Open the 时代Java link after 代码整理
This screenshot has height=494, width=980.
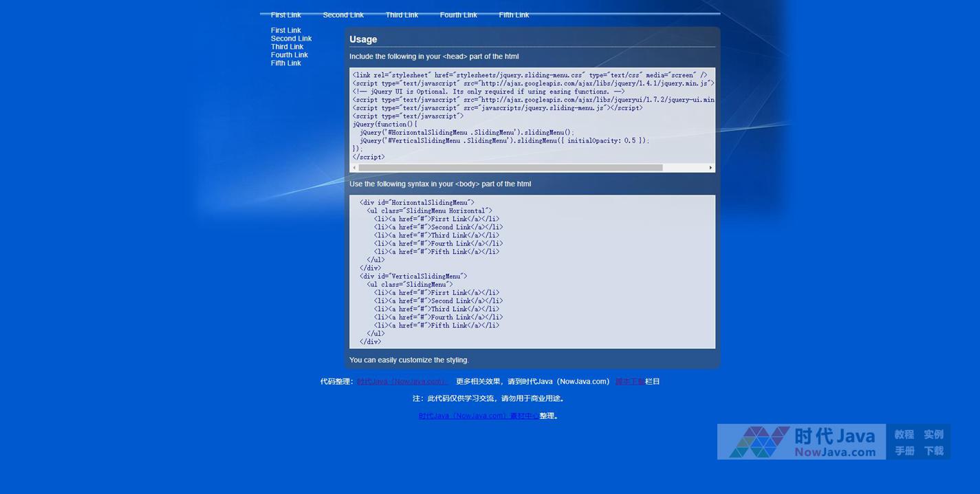[402, 382]
